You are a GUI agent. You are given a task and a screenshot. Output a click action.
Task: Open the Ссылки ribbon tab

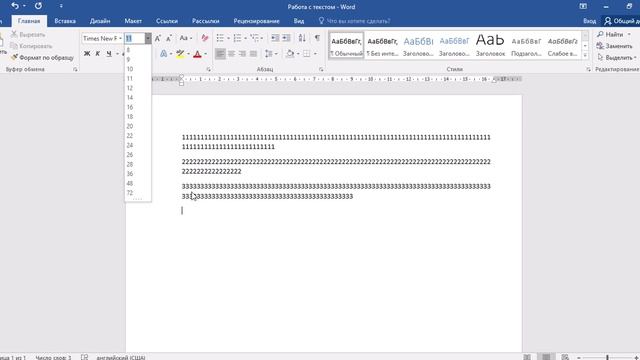coord(167,21)
